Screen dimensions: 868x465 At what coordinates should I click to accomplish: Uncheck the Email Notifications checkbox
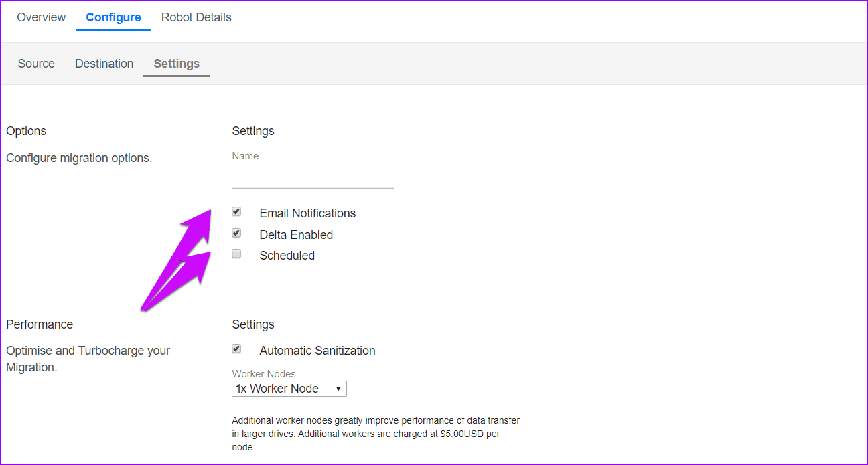click(x=236, y=212)
